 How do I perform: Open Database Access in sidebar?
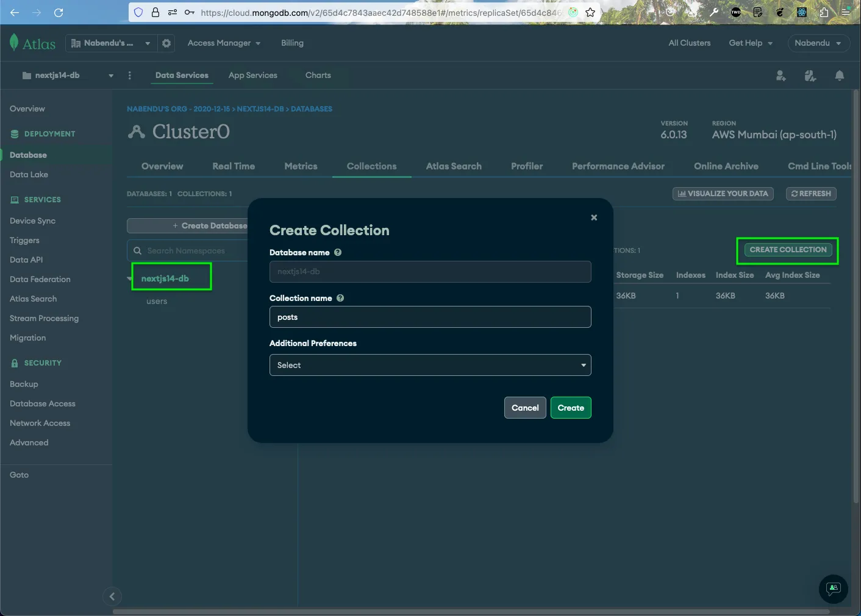[43, 403]
